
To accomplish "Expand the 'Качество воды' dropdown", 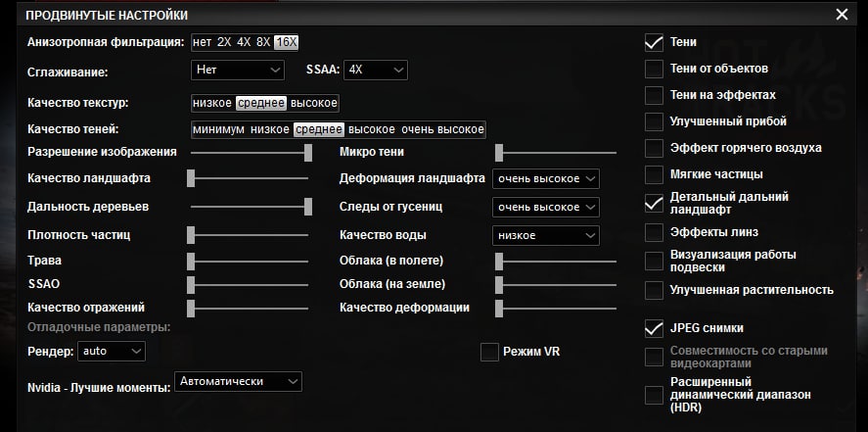I will [545, 235].
